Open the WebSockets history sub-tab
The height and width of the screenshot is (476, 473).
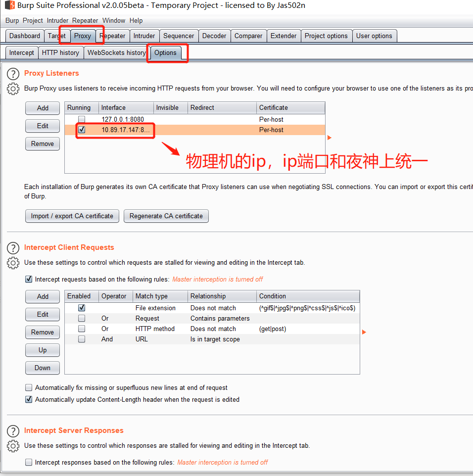coord(117,52)
